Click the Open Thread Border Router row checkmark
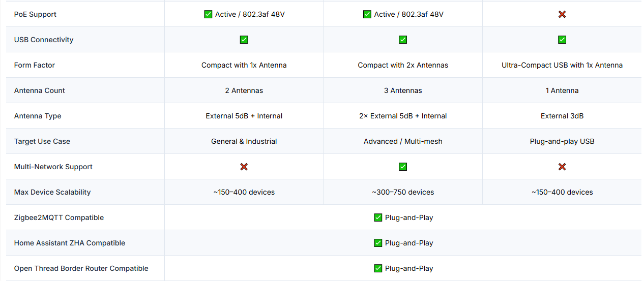This screenshot has height=281, width=644. pyautogui.click(x=378, y=268)
